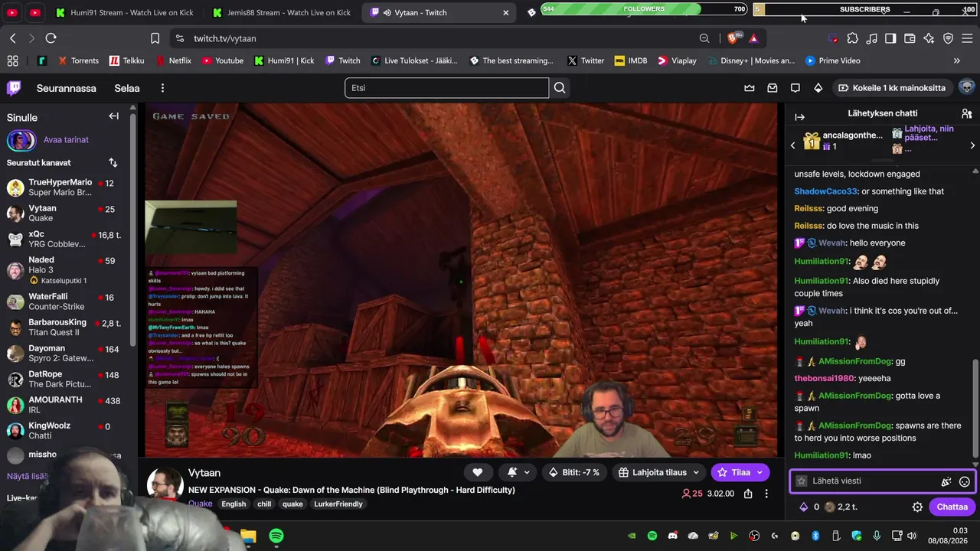Expand followed channels with Näytä lisää

point(28,476)
